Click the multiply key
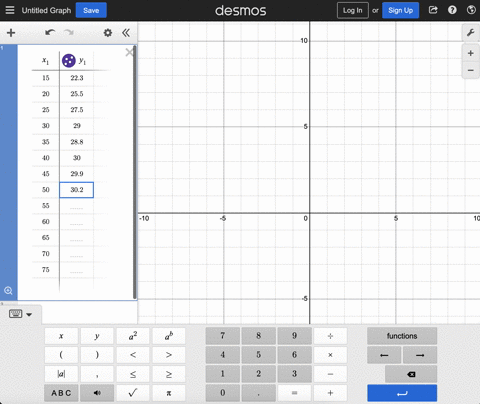The image size is (480, 404). pyautogui.click(x=330, y=355)
